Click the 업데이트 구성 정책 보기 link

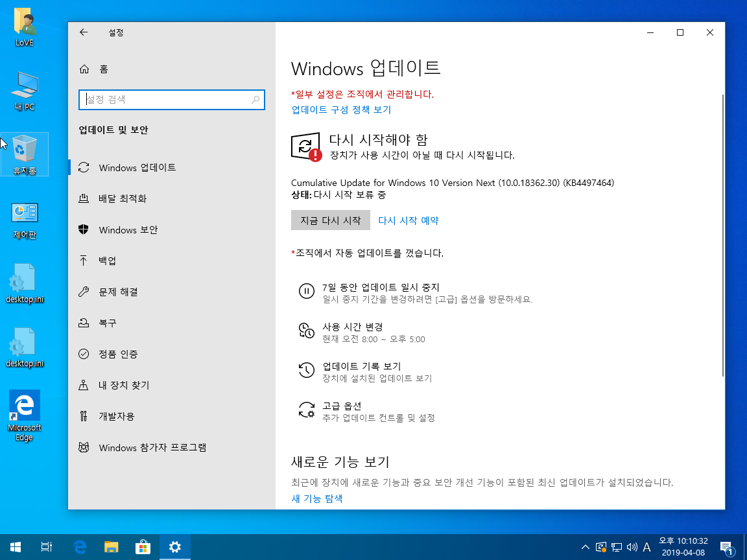point(341,110)
